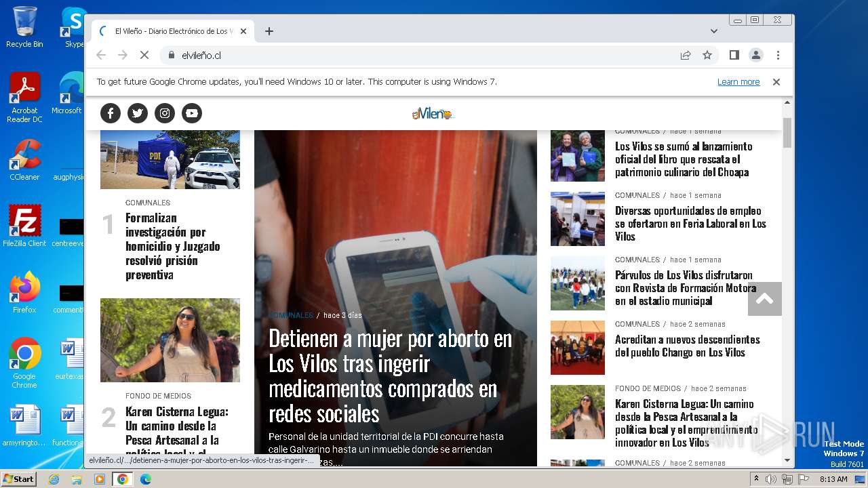
Task: Open El Vileño Facebook page icon
Action: coord(111,113)
